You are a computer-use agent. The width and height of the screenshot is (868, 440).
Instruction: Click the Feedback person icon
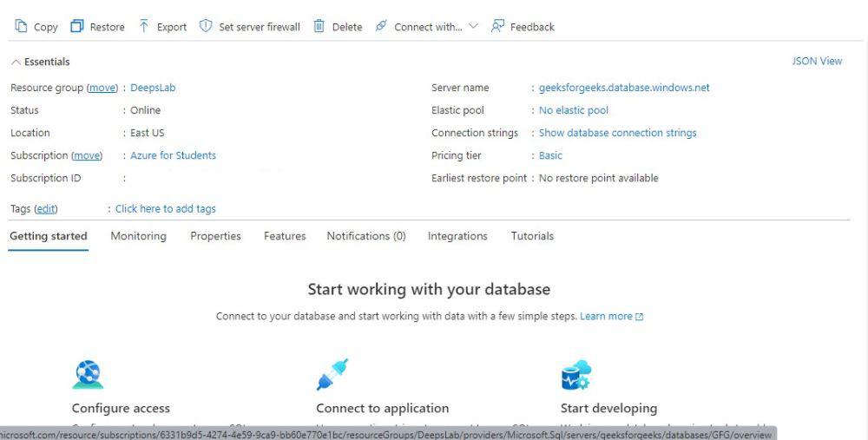[497, 27]
